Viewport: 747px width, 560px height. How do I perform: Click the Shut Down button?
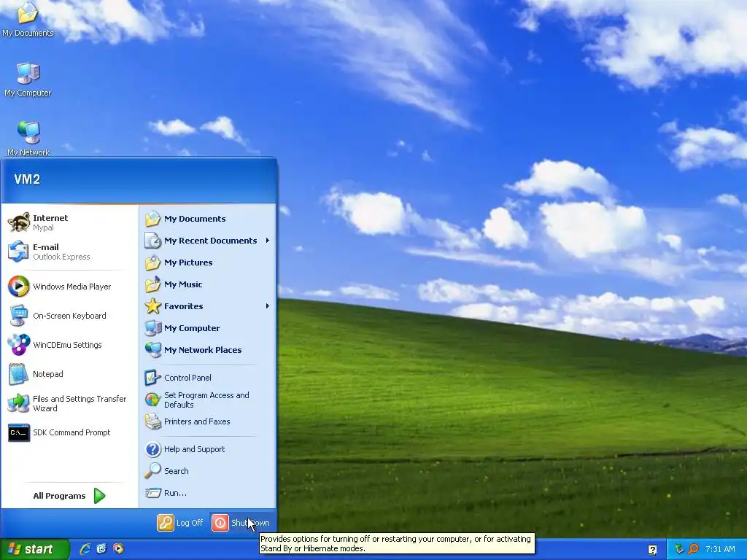241,523
